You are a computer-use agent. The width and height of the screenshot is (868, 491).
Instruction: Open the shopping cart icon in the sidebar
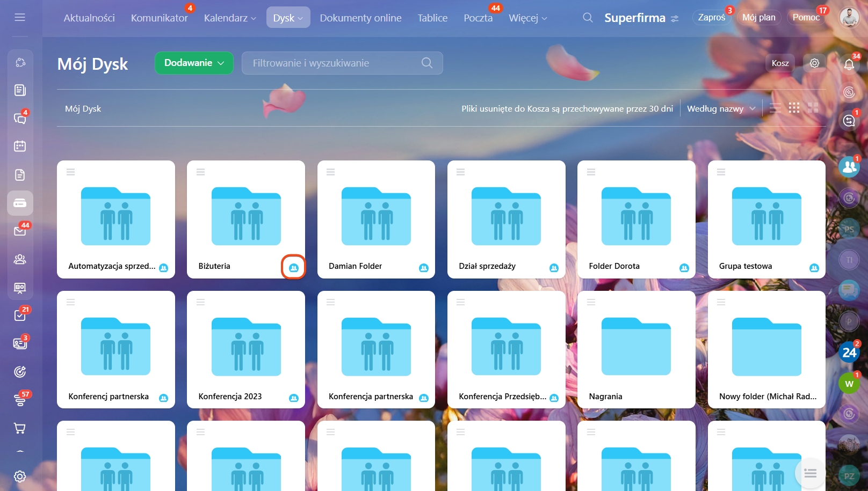point(20,428)
